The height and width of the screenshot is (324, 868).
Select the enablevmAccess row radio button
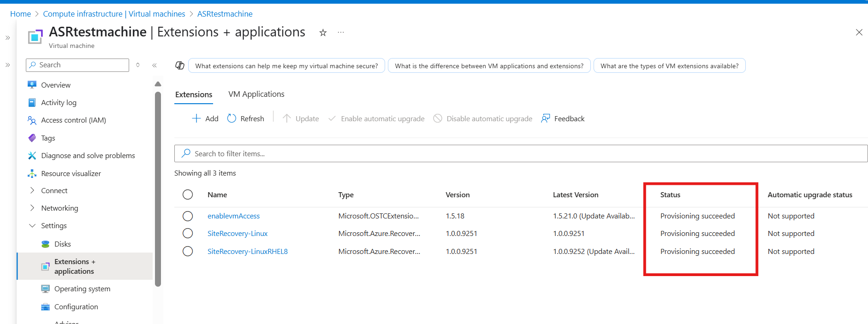tap(188, 216)
